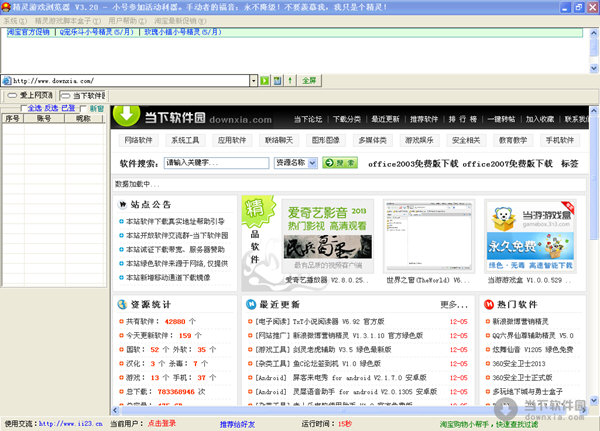Click the address bar URL field
Image resolution: width=600 pixels, height=431 pixels.
pyautogui.click(x=131, y=81)
